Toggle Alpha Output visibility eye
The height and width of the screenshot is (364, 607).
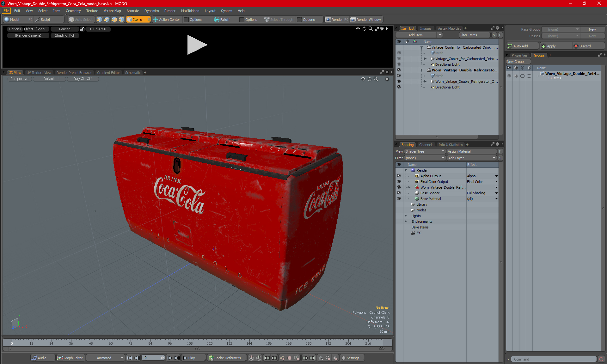399,176
